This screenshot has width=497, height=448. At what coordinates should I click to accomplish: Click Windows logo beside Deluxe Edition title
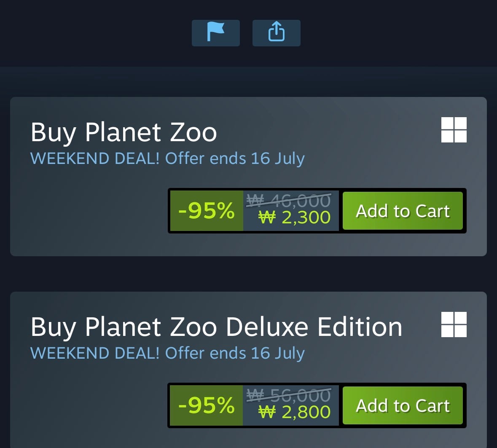click(x=454, y=325)
